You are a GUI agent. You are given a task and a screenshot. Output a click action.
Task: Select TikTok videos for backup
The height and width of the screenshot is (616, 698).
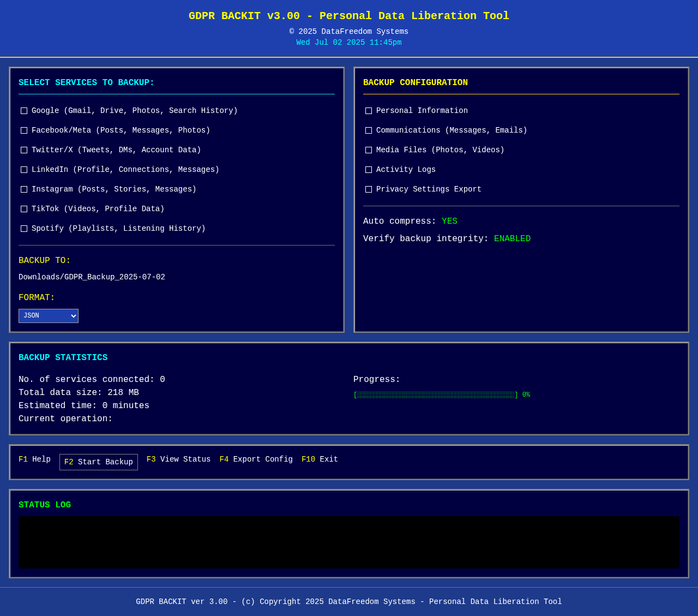tap(23, 208)
